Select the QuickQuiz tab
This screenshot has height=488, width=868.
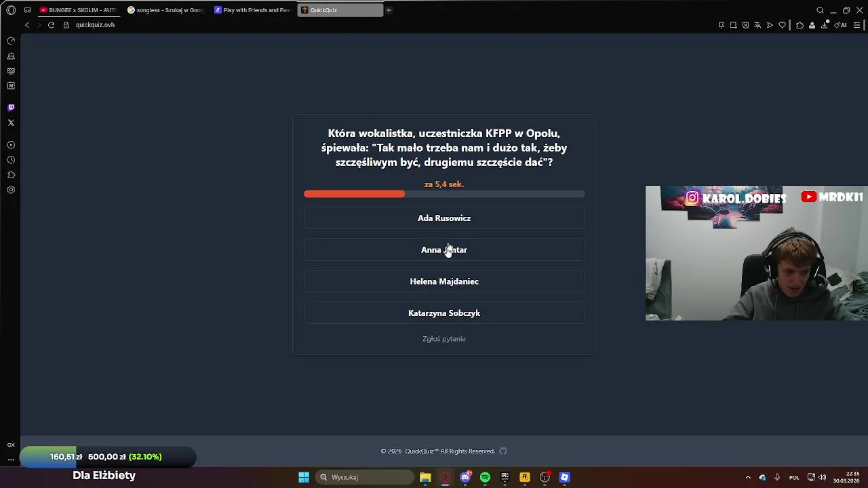[x=340, y=10]
